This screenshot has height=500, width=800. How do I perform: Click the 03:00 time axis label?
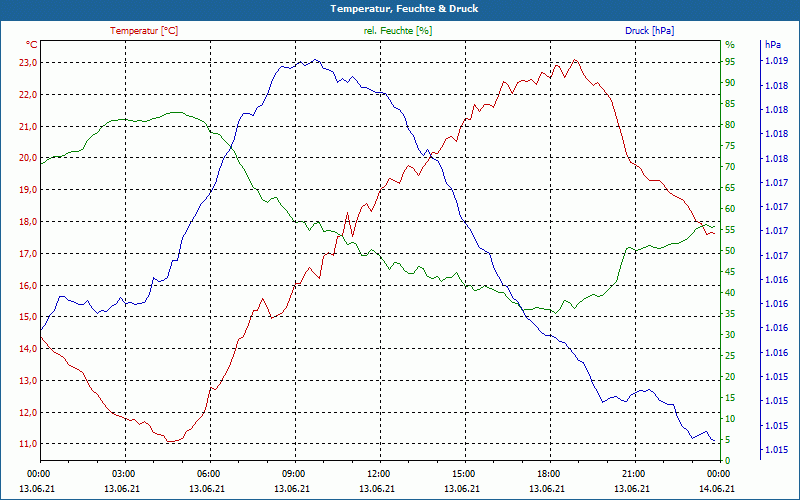pos(123,473)
